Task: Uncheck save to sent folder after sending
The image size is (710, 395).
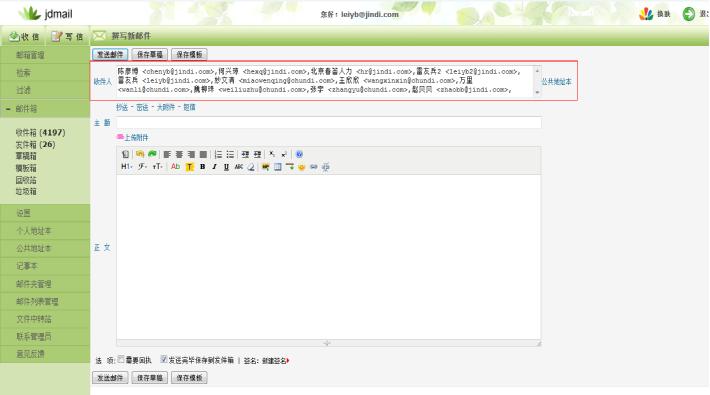Action: 164,359
